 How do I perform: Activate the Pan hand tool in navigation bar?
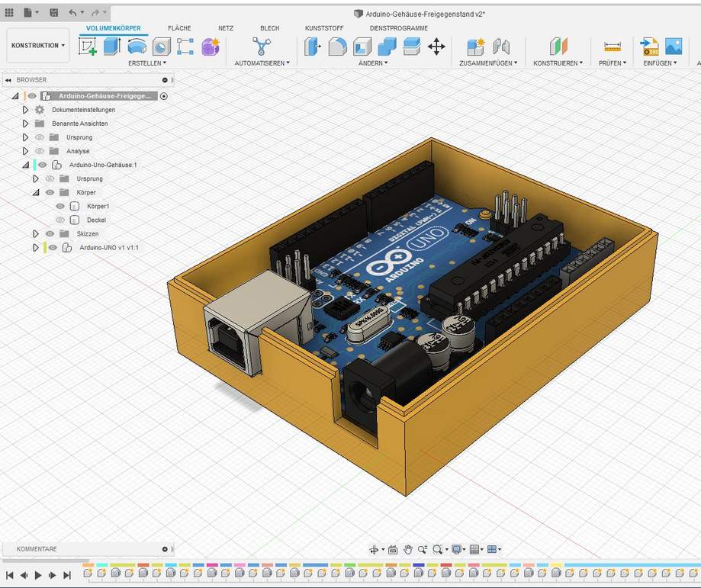(409, 549)
